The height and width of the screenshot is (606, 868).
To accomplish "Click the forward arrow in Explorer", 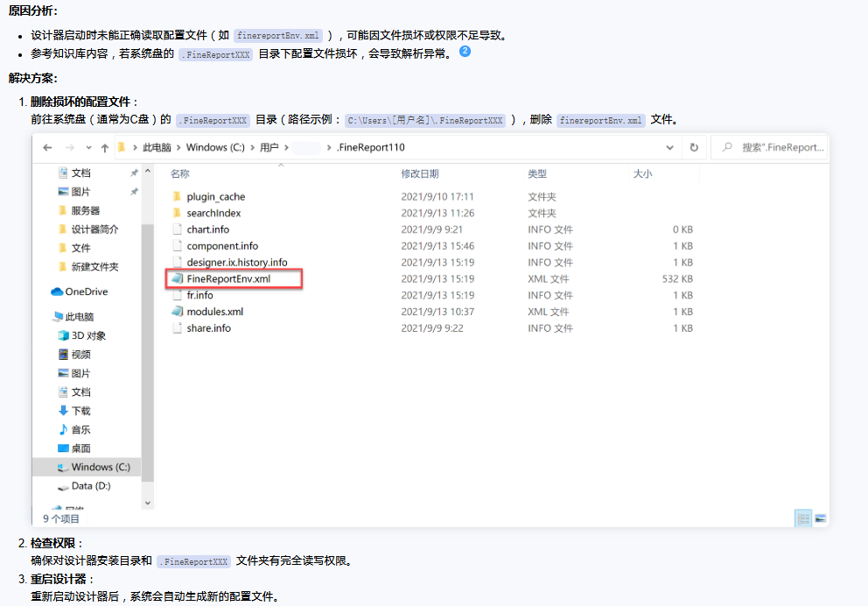I will click(70, 147).
